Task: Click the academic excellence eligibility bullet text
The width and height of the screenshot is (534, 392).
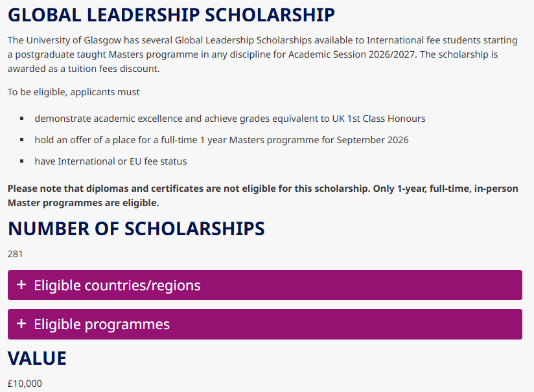Action: [x=230, y=119]
